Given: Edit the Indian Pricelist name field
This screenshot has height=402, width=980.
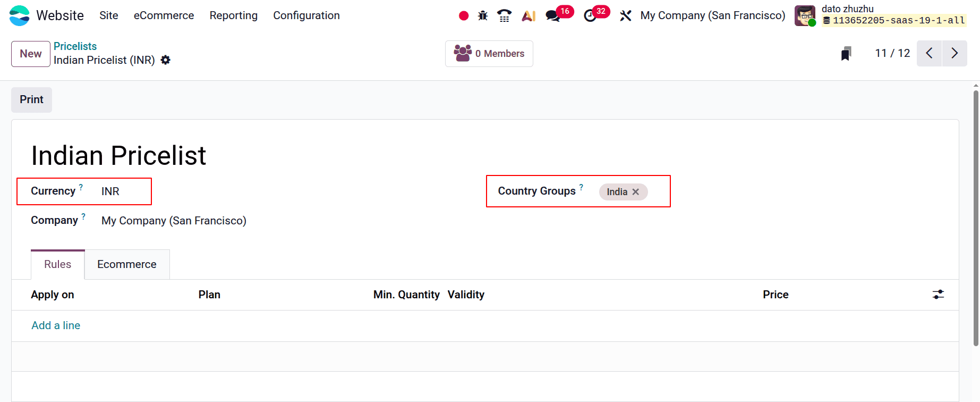Looking at the screenshot, I should (x=118, y=155).
